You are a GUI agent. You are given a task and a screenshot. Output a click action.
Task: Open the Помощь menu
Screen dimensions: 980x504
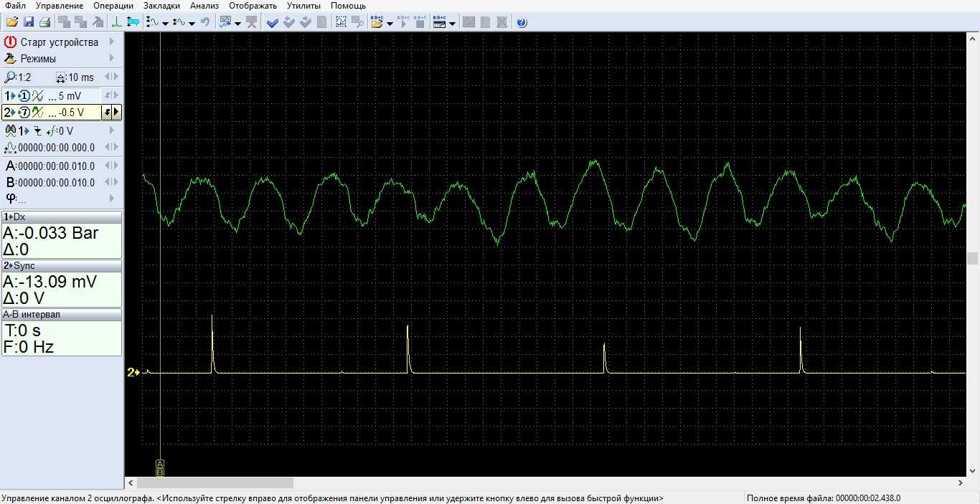coord(348,6)
